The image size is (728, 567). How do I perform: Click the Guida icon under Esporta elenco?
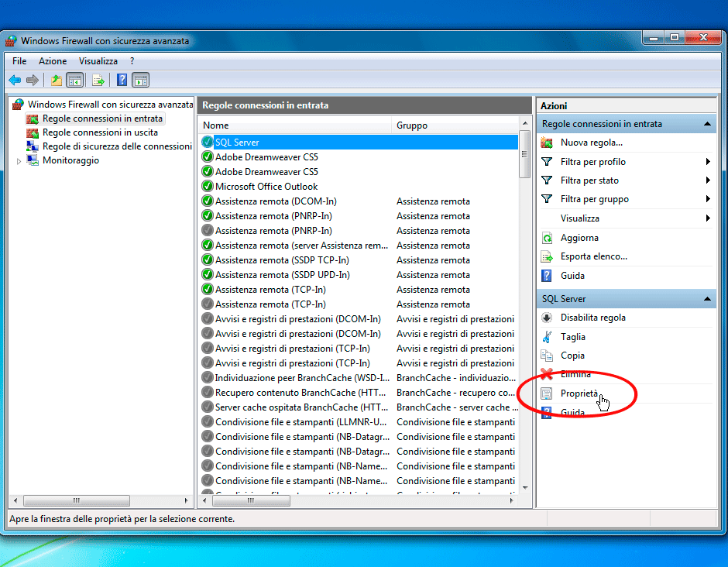pyautogui.click(x=547, y=276)
